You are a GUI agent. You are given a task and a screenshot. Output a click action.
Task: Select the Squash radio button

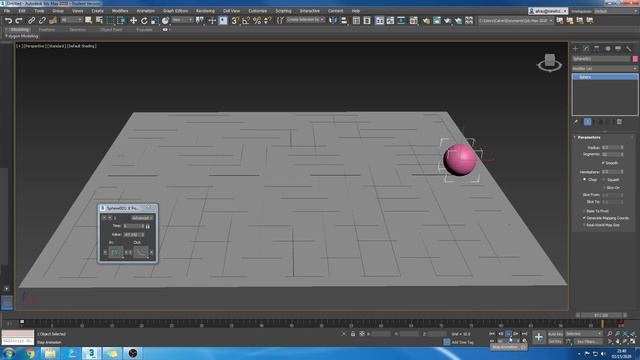click(x=604, y=180)
